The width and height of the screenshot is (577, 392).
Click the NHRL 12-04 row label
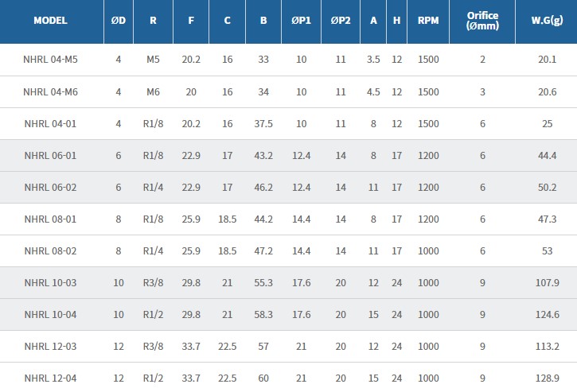coord(50,378)
